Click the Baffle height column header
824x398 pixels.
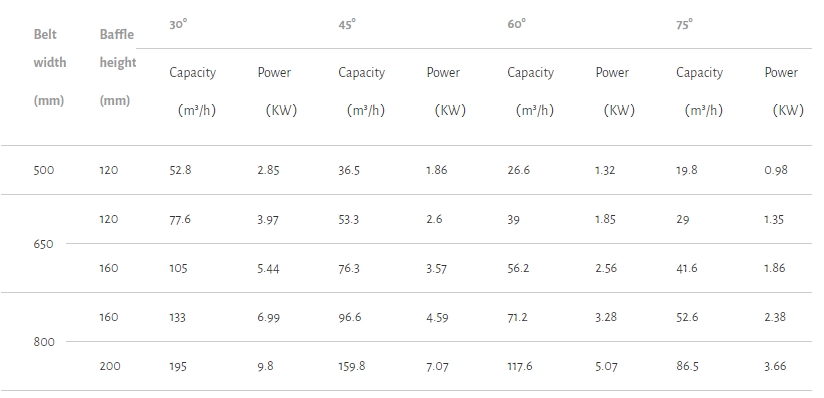pos(118,67)
